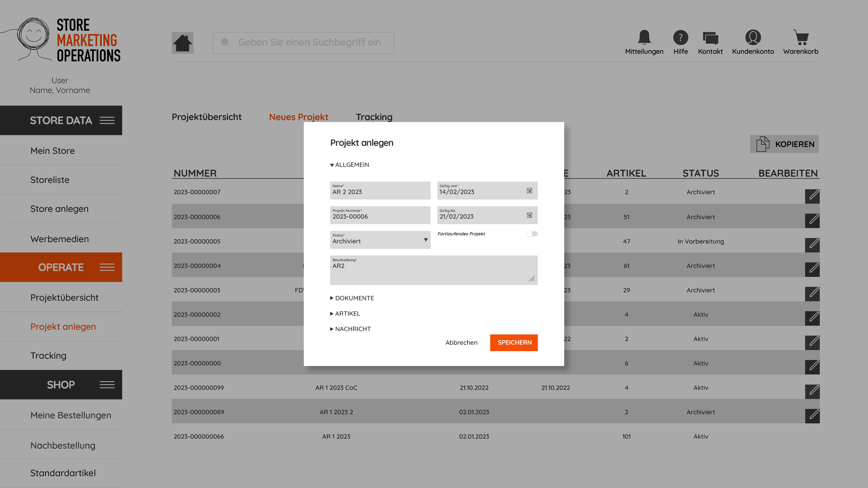
Task: Go to home via house icon
Action: [x=183, y=43]
